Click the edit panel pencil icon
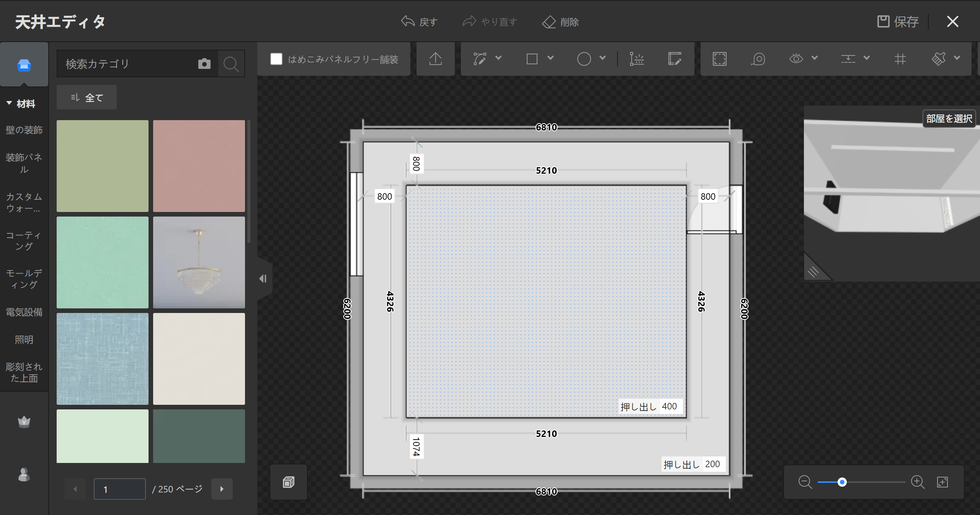Screen dimensions: 980x515 [675, 59]
